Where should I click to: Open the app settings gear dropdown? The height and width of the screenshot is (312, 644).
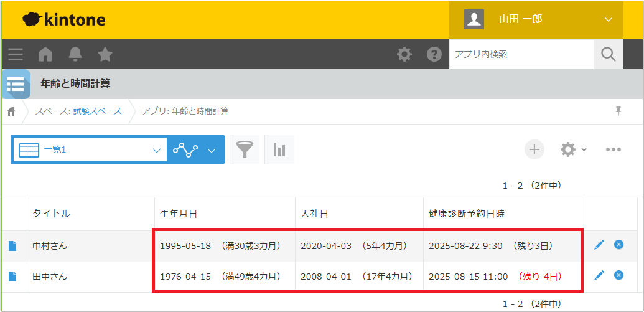(572, 149)
